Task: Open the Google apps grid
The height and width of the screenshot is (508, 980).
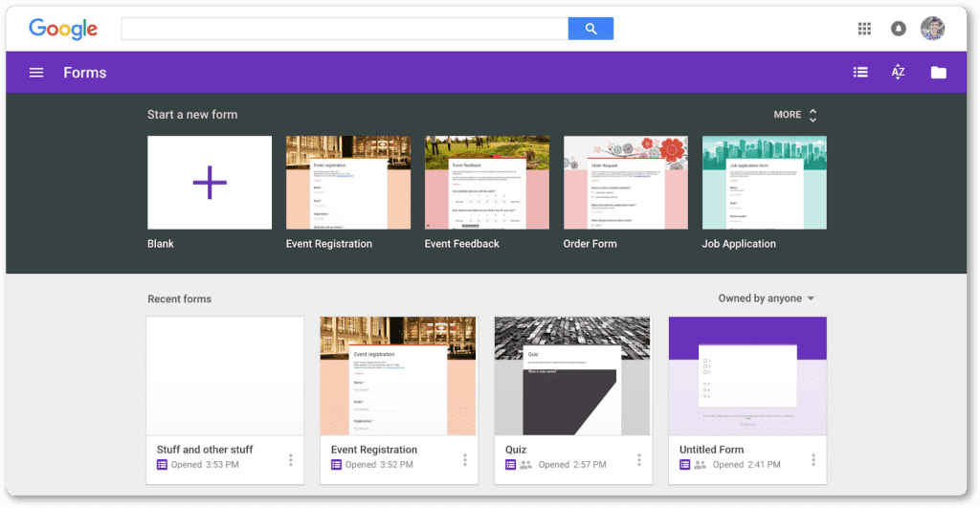Action: click(864, 29)
